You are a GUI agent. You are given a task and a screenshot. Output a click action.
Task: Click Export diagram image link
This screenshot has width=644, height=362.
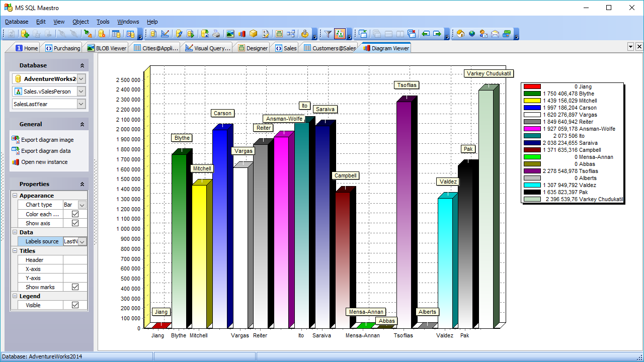pyautogui.click(x=47, y=140)
